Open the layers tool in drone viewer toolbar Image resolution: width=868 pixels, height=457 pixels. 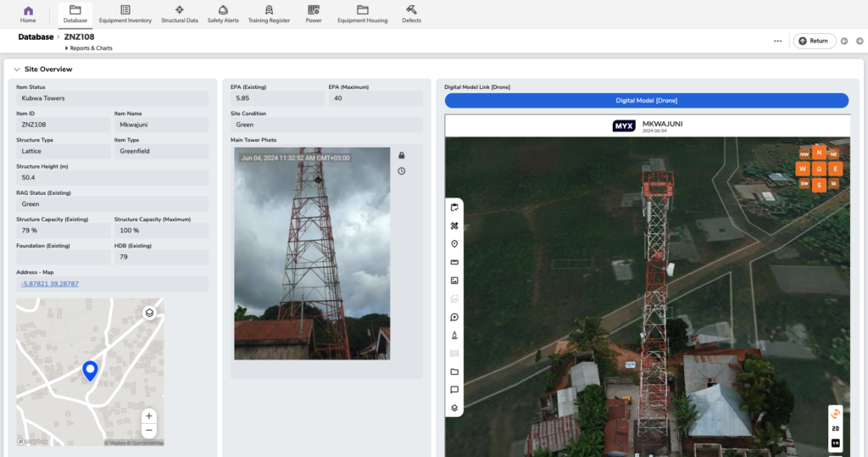[454, 408]
